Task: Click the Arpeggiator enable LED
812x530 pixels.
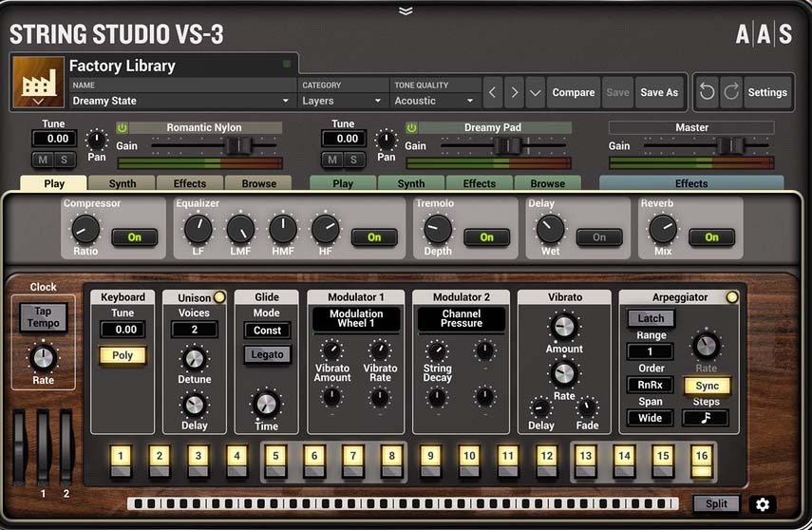Action: [x=731, y=297]
